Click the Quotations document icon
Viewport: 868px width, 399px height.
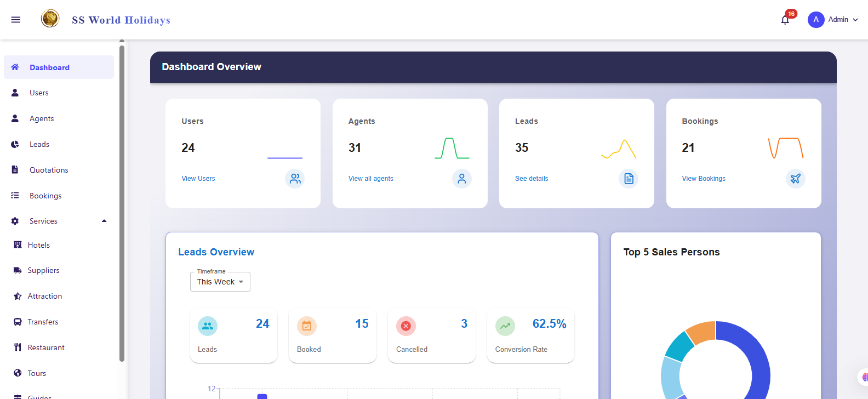coord(15,169)
